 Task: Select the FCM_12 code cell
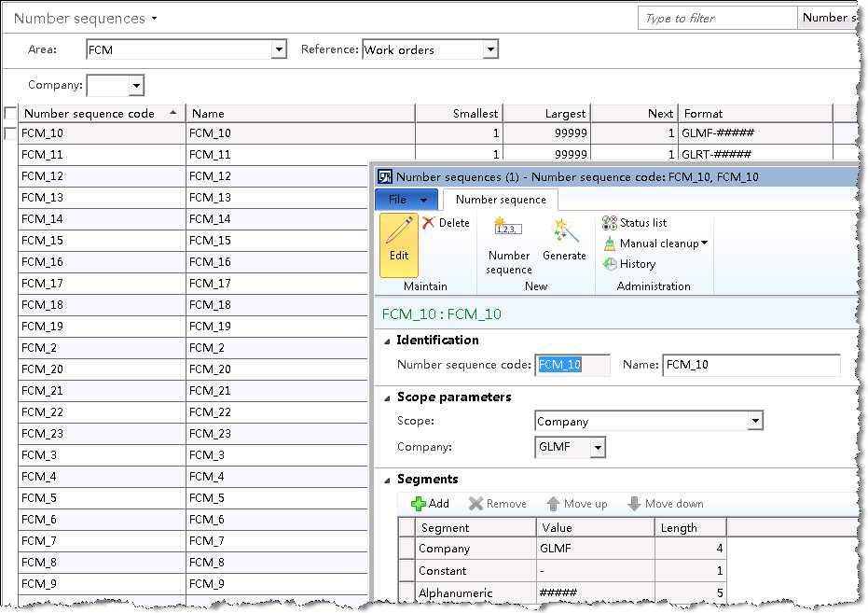pyautogui.click(x=102, y=176)
